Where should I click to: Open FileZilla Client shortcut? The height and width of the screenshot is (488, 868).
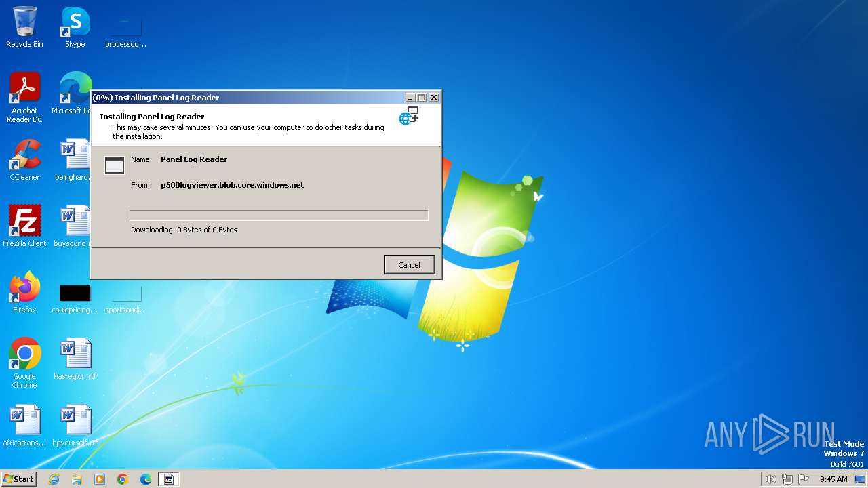(x=24, y=226)
